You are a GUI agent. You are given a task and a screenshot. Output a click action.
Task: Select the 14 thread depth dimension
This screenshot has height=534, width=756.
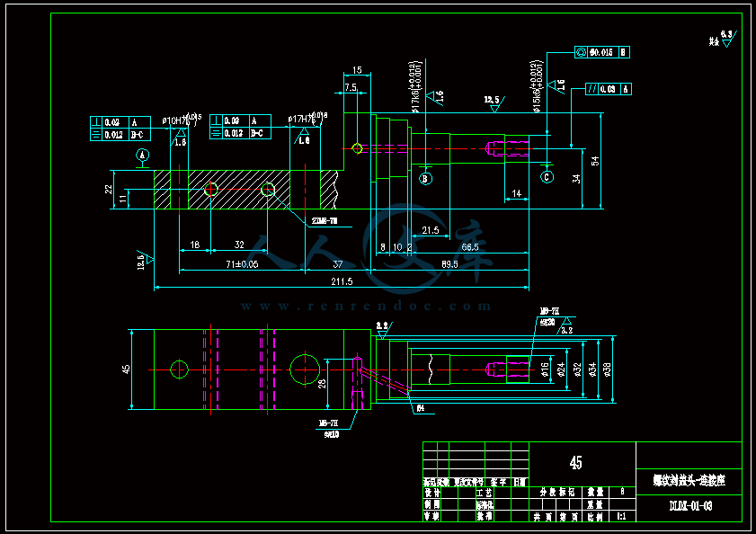click(x=516, y=193)
